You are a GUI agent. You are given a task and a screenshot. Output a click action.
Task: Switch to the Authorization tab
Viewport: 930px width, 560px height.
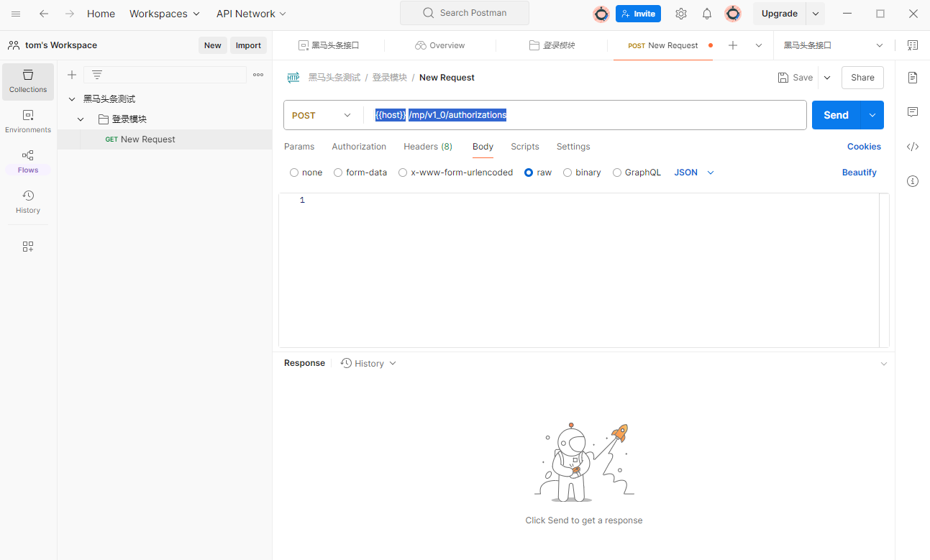point(359,147)
